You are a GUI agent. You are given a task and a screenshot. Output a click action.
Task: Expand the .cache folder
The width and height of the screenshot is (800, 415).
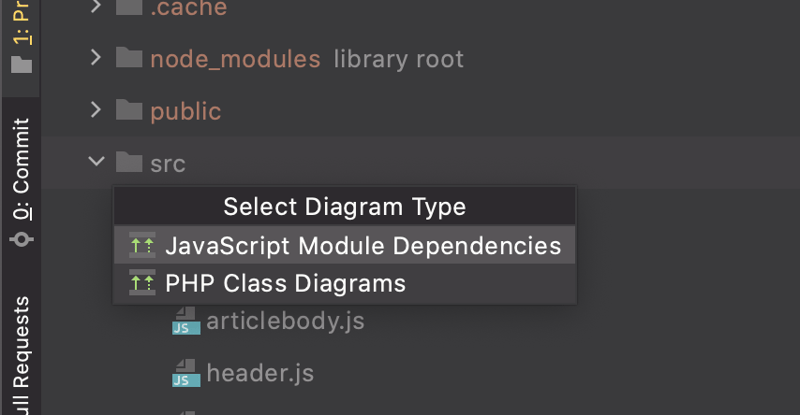click(x=96, y=7)
